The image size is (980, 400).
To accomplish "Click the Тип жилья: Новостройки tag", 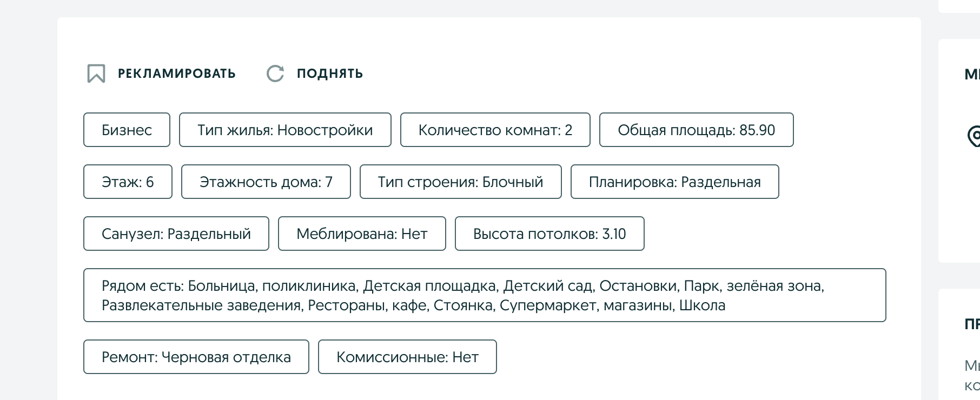I will point(285,130).
